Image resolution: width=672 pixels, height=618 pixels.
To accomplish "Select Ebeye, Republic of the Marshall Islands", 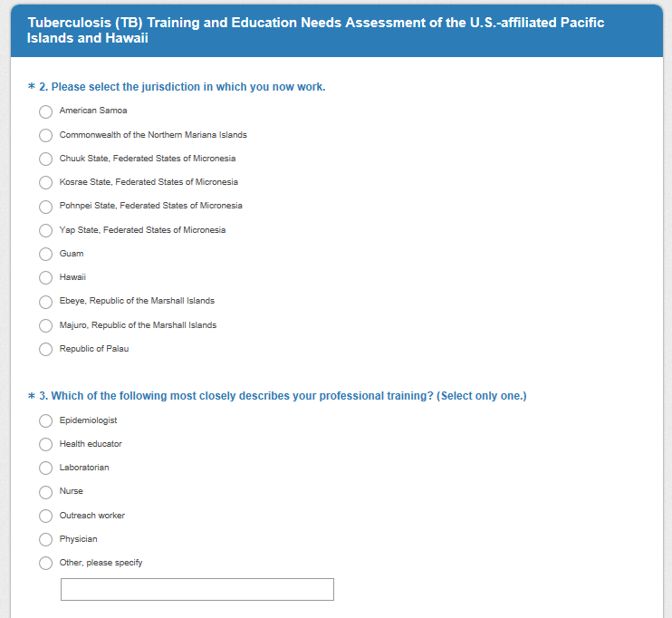I will coord(45,302).
